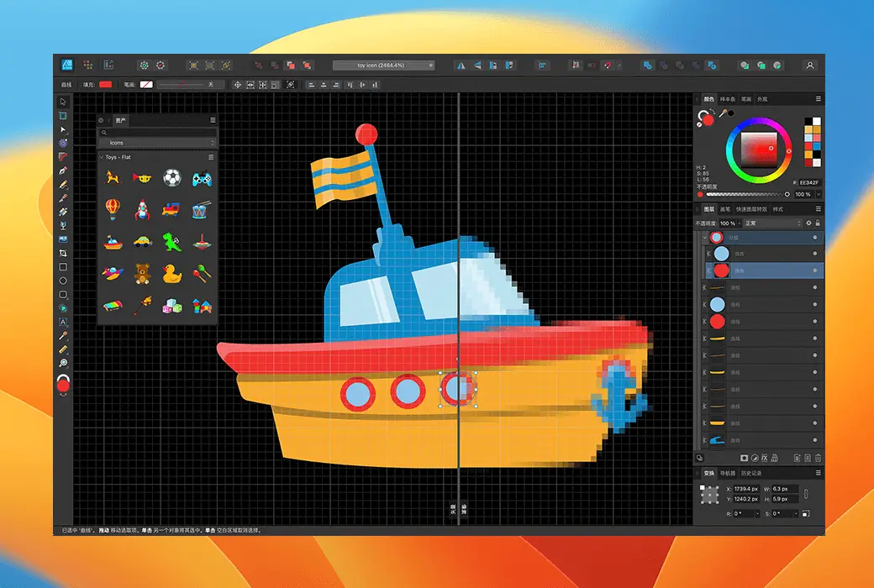The width and height of the screenshot is (874, 588).
Task: Adjust the Colour panel opacity slider
Action: point(747,195)
